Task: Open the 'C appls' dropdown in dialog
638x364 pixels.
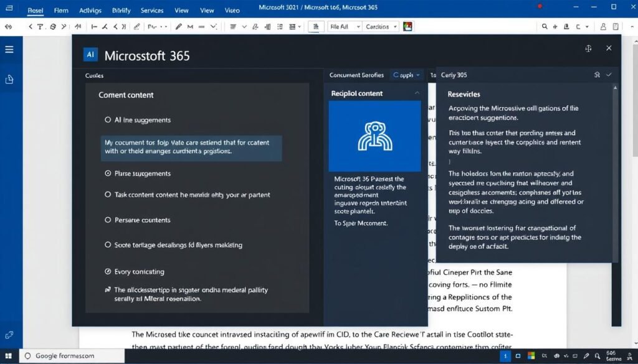Action: [x=406, y=75]
